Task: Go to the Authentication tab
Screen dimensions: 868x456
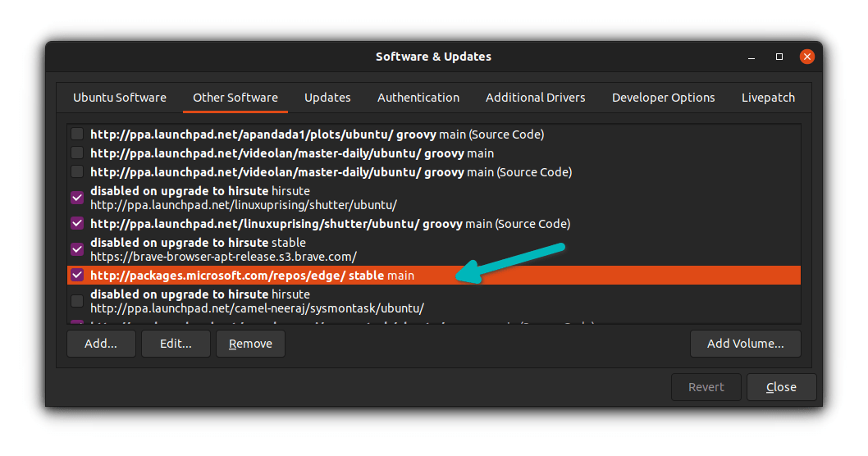Action: pos(418,98)
